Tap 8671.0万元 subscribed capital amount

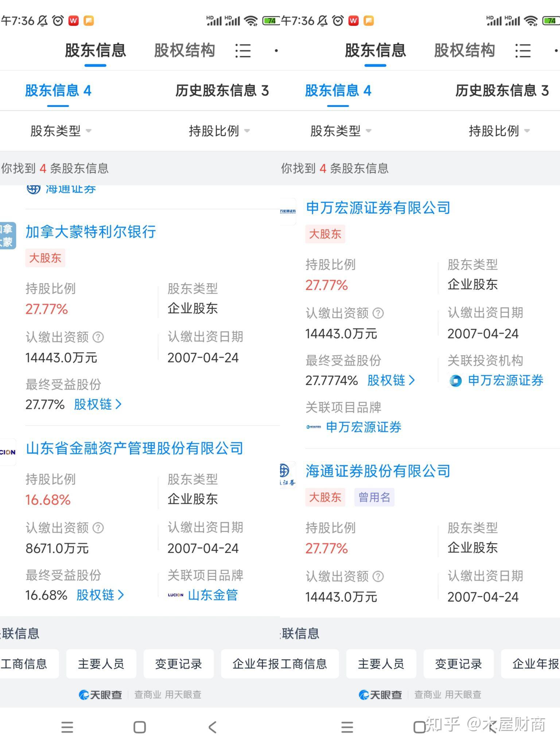[x=57, y=548]
